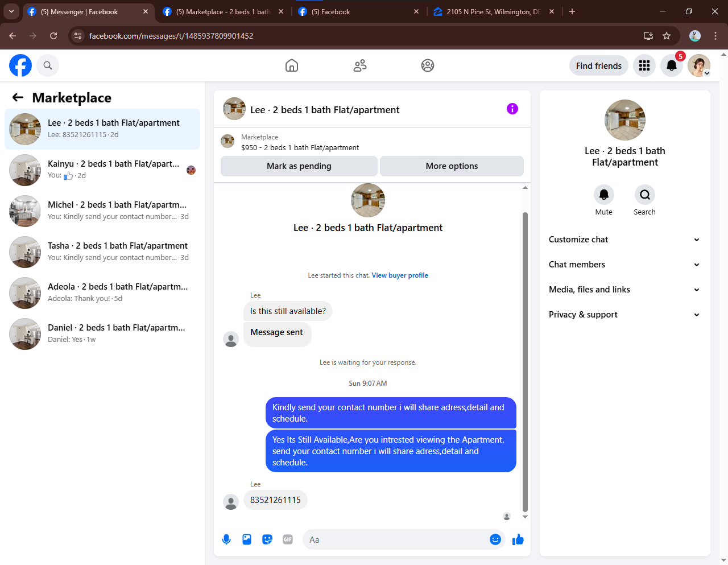Click Lee's phone number message 83521261115
The height and width of the screenshot is (565, 728).
pos(275,500)
